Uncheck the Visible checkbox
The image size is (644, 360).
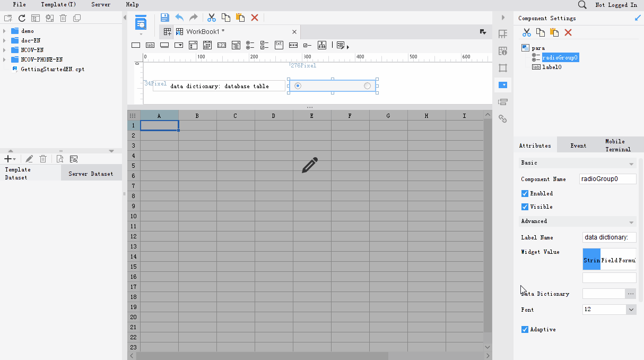(525, 207)
